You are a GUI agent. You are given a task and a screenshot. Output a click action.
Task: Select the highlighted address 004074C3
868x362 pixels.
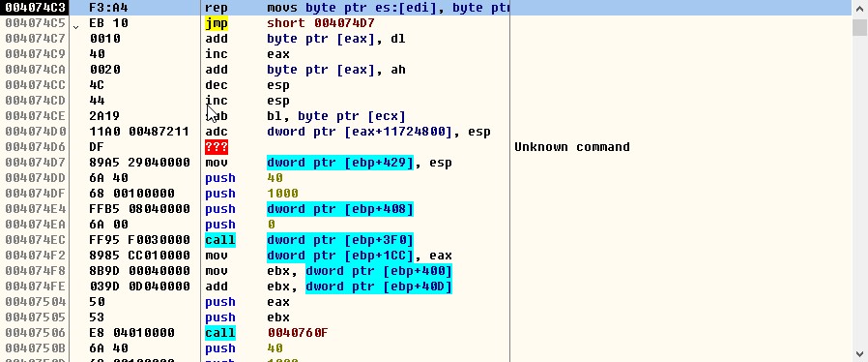click(35, 8)
